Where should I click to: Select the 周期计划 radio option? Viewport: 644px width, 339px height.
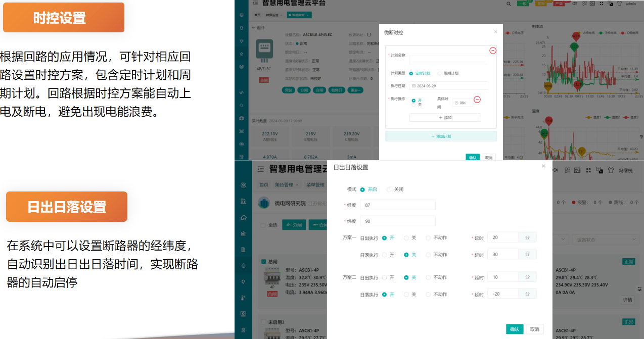[439, 73]
